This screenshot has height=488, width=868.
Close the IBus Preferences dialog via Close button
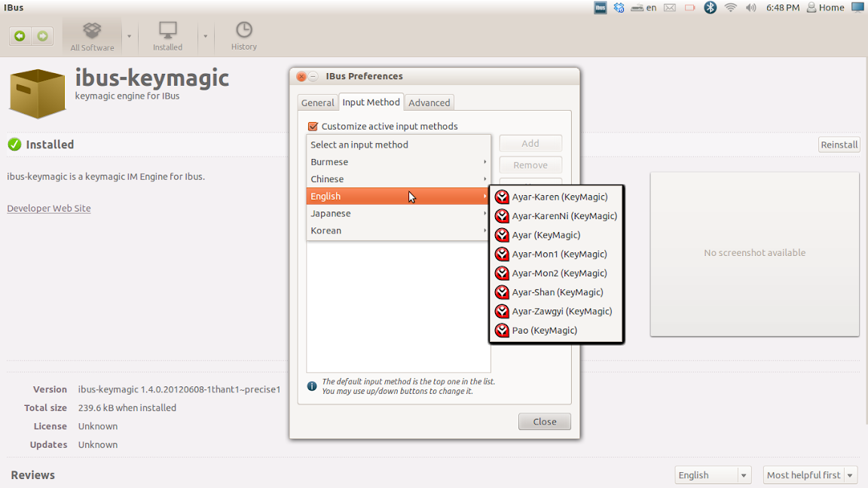(x=545, y=422)
